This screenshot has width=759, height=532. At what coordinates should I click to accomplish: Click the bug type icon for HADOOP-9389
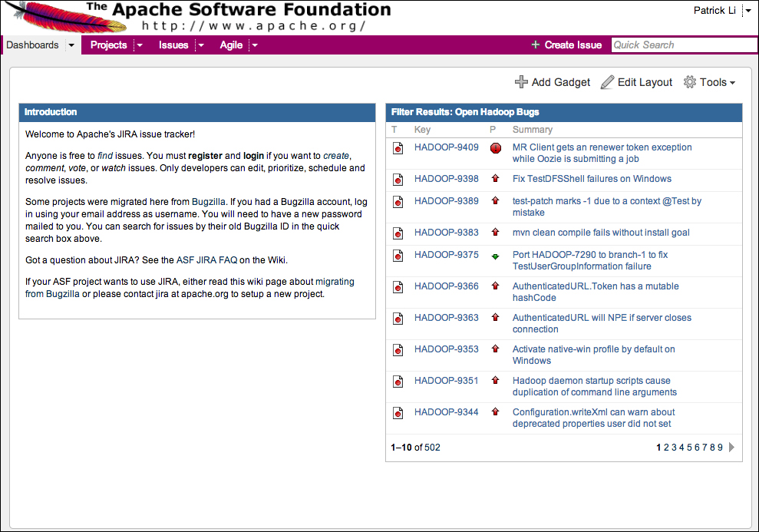coord(398,202)
